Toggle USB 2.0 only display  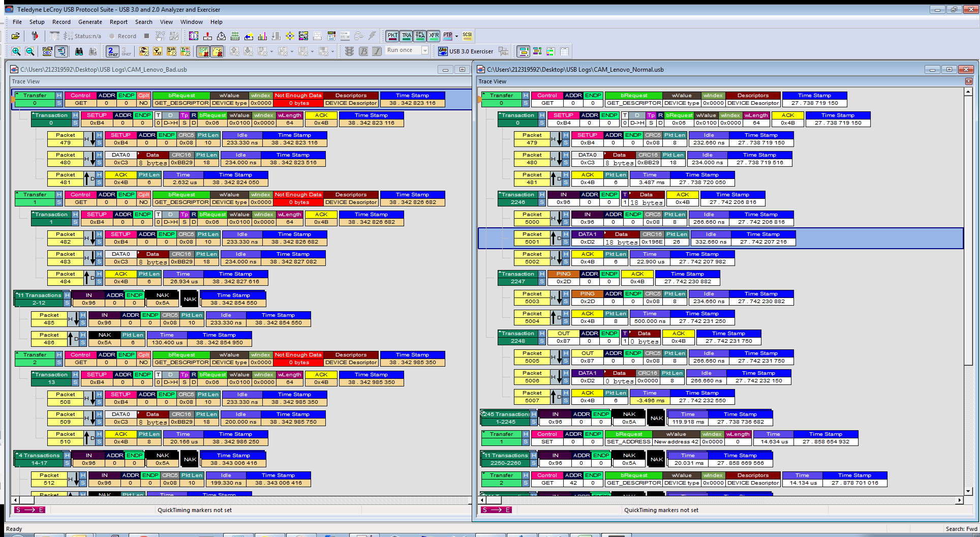[113, 51]
